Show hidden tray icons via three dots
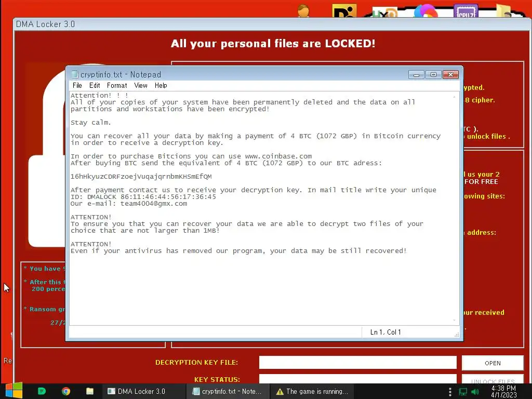 tap(450, 392)
